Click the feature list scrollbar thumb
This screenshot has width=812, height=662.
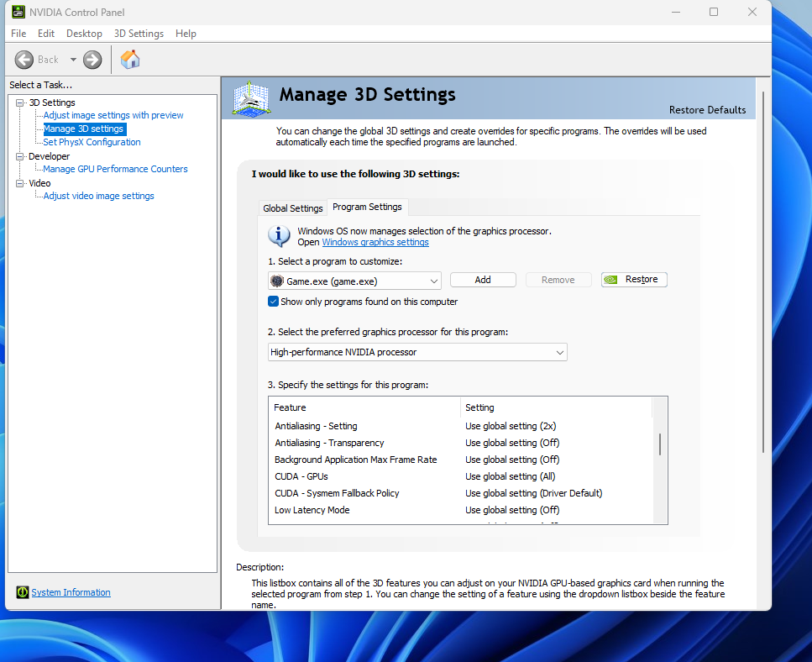[x=659, y=444]
